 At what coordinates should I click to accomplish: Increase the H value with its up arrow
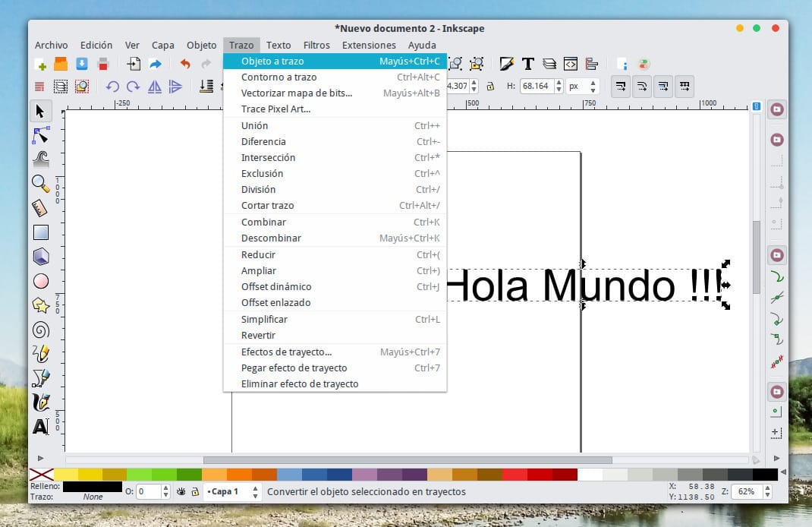[x=559, y=81]
